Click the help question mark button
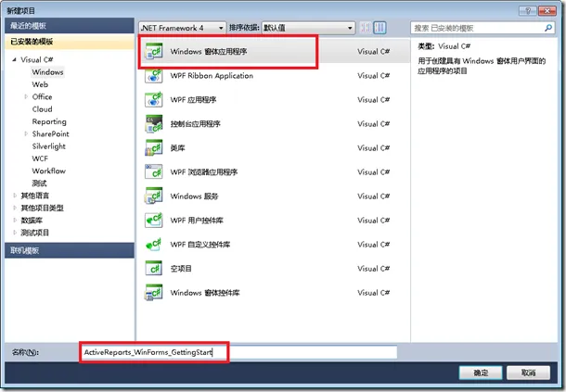 (x=528, y=11)
